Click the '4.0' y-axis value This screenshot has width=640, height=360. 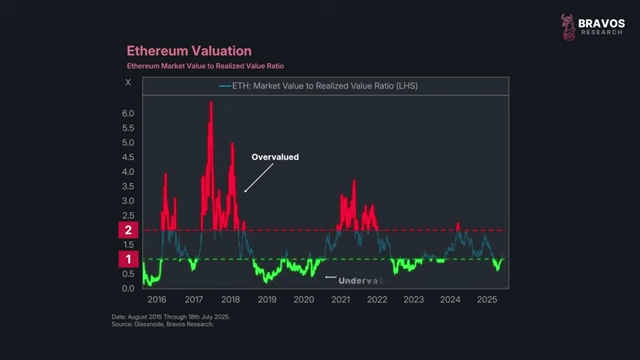point(128,172)
